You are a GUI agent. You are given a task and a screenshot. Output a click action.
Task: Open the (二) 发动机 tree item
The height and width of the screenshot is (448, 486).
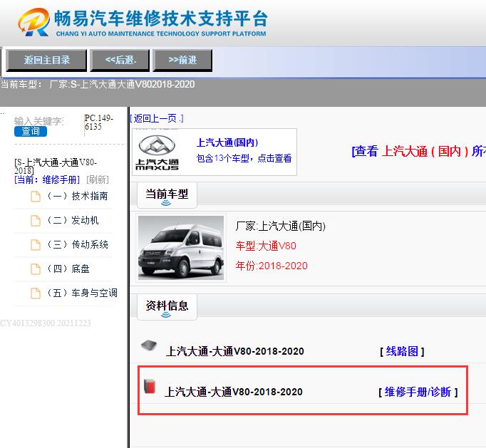(x=73, y=220)
